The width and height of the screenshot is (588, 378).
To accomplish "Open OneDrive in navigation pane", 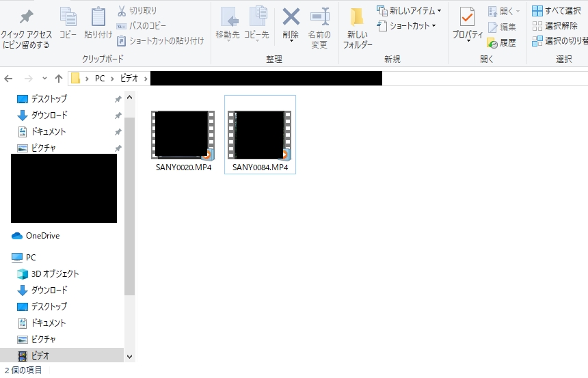I will [42, 236].
